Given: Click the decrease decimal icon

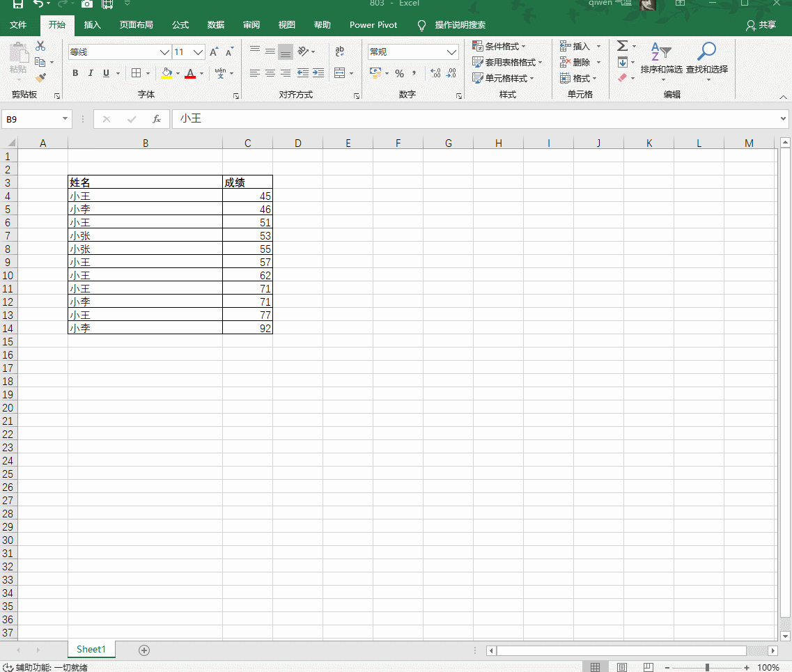Looking at the screenshot, I should coord(451,73).
